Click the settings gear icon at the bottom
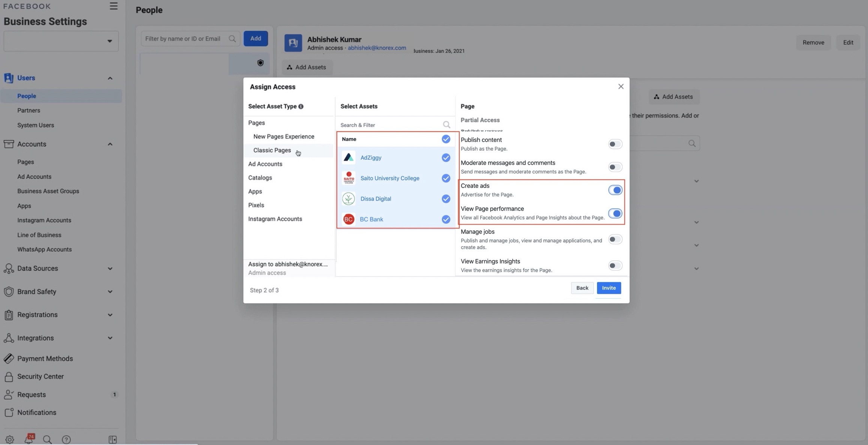 [9, 439]
